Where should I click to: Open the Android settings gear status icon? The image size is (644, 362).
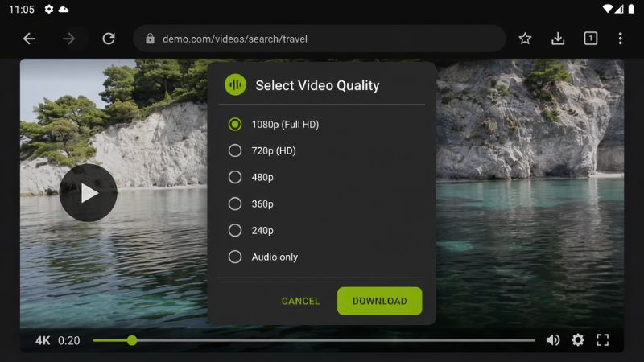pyautogui.click(x=49, y=9)
